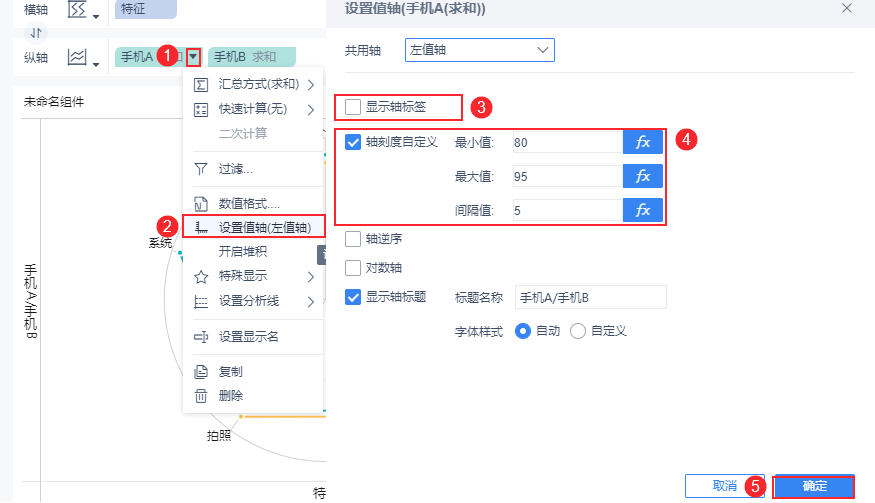Select 设置值轴(左值轴) menu item
The width and height of the screenshot is (875, 503).
coord(260,227)
